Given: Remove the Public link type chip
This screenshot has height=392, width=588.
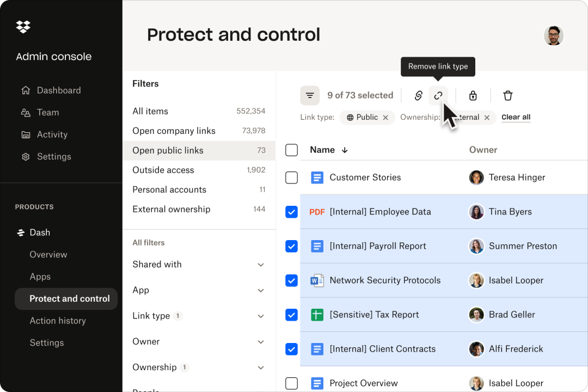Looking at the screenshot, I should pyautogui.click(x=385, y=117).
